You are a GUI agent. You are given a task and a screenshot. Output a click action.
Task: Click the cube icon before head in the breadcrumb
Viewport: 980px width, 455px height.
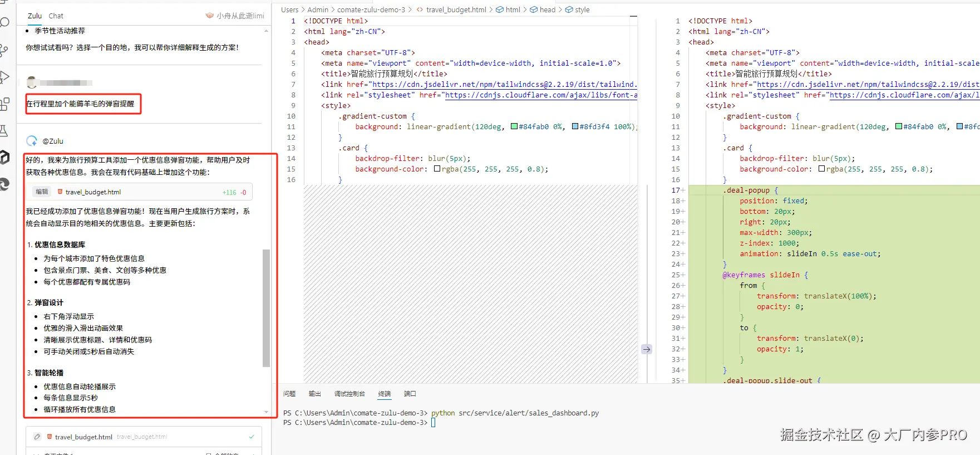point(534,9)
